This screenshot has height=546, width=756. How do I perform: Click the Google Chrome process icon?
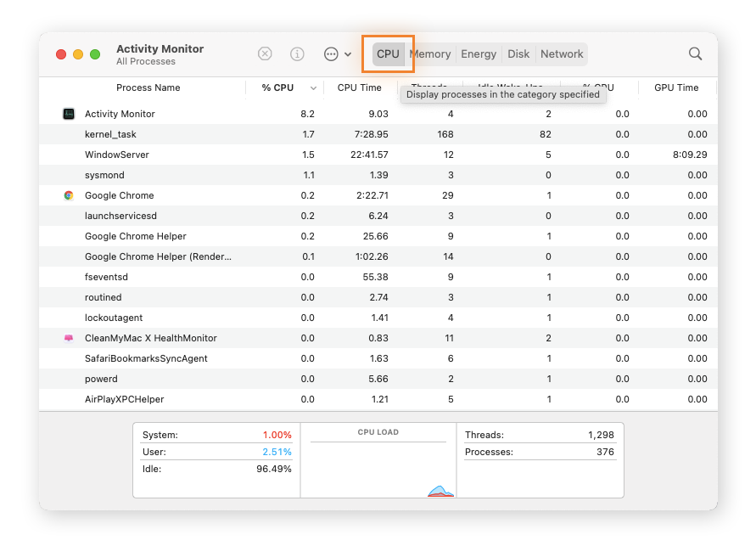pyautogui.click(x=69, y=195)
